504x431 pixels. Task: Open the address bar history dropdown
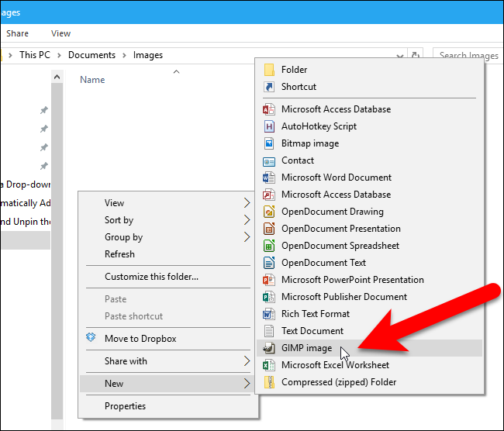point(400,56)
